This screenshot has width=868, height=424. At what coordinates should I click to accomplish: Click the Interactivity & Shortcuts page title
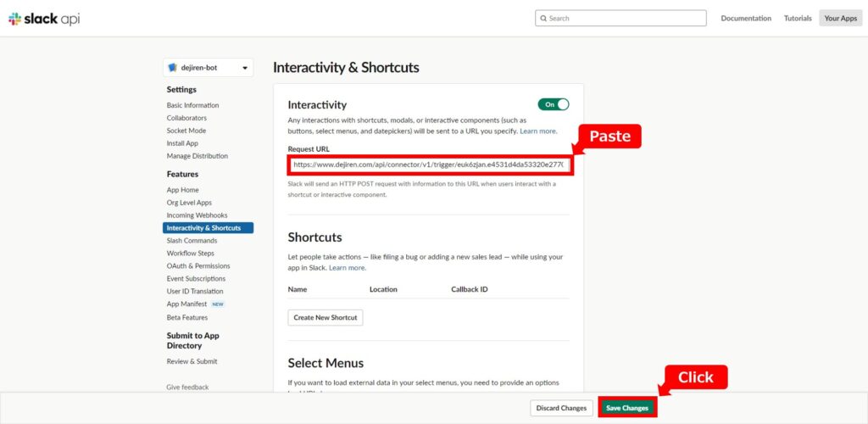coord(346,68)
